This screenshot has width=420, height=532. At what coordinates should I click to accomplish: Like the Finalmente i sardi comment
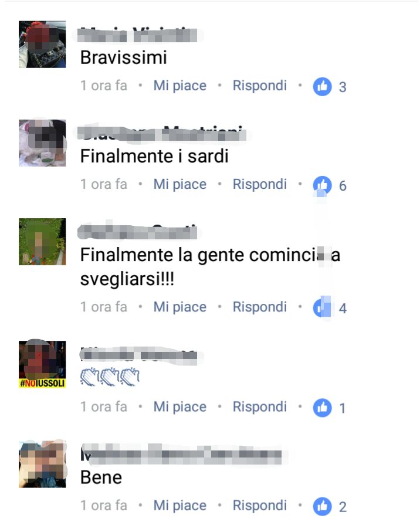point(180,185)
